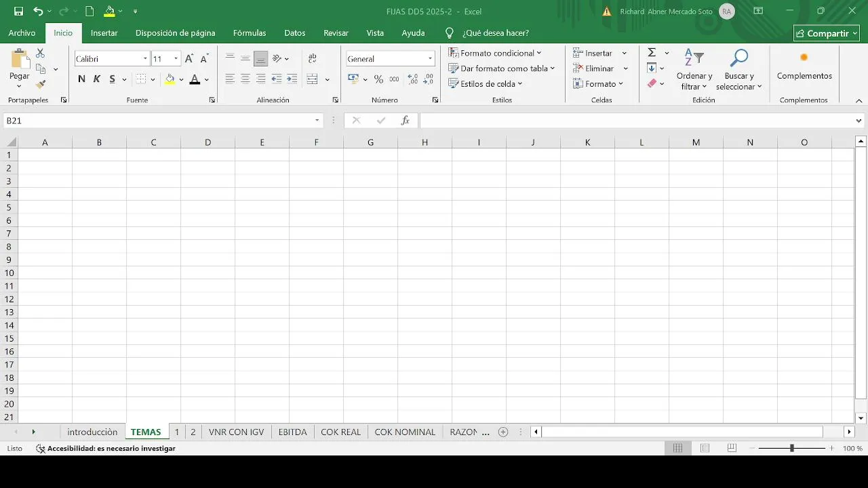Open Ordenar y filtrar dropdown
The width and height of the screenshot is (868, 488).
(x=694, y=69)
